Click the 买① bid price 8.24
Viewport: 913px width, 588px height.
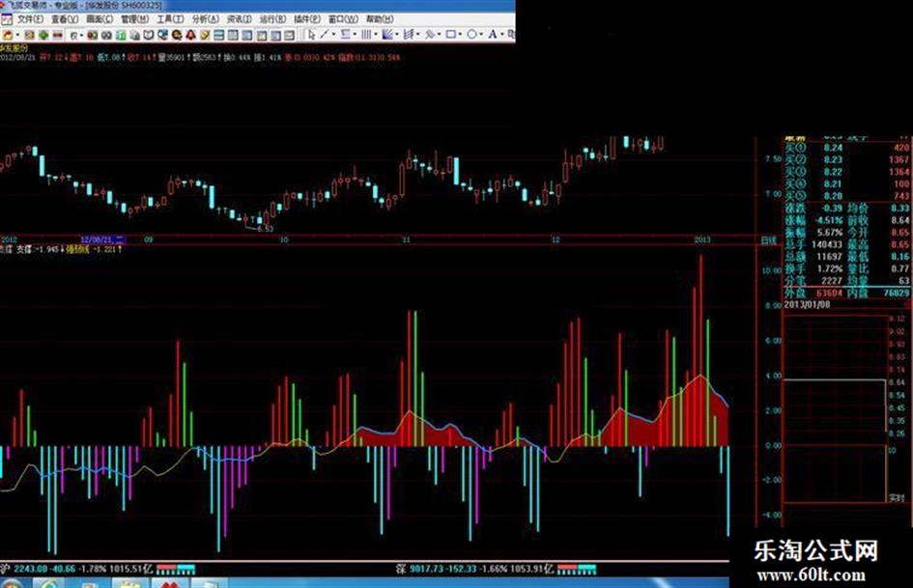pyautogui.click(x=833, y=148)
